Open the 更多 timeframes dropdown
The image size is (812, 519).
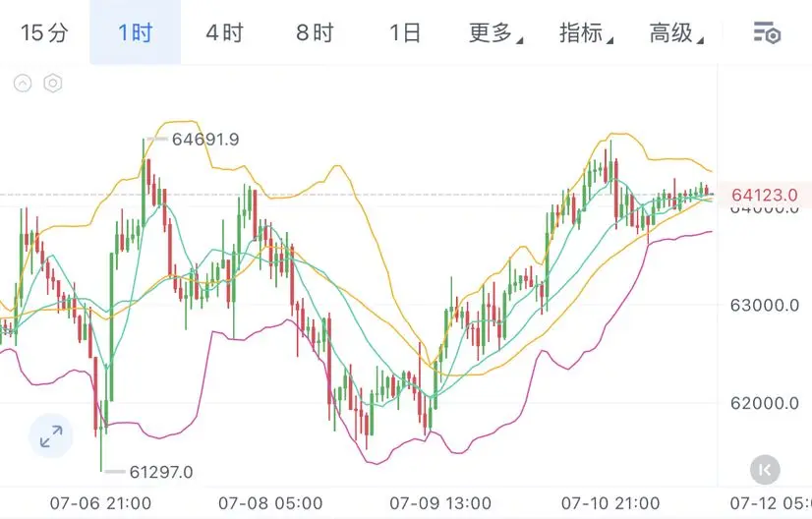pos(495,32)
